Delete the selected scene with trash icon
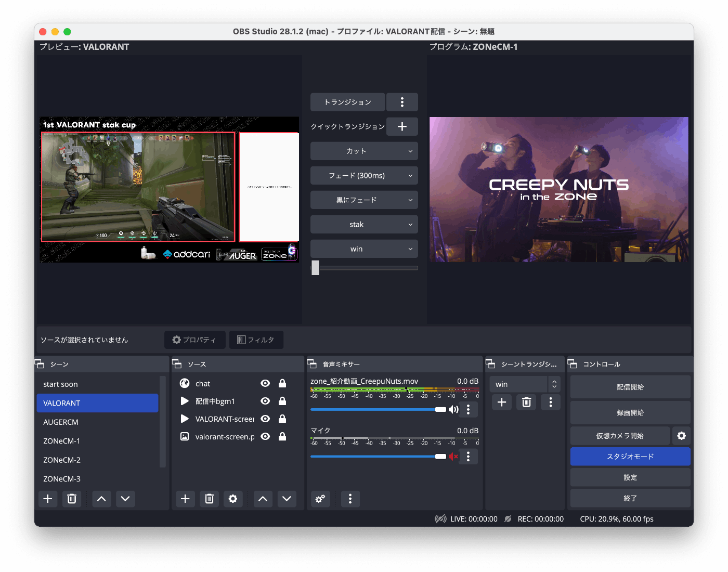The height and width of the screenshot is (572, 728). pos(72,499)
